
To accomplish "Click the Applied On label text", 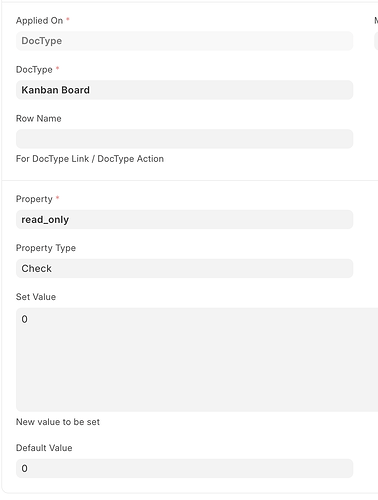I will 39,21.
